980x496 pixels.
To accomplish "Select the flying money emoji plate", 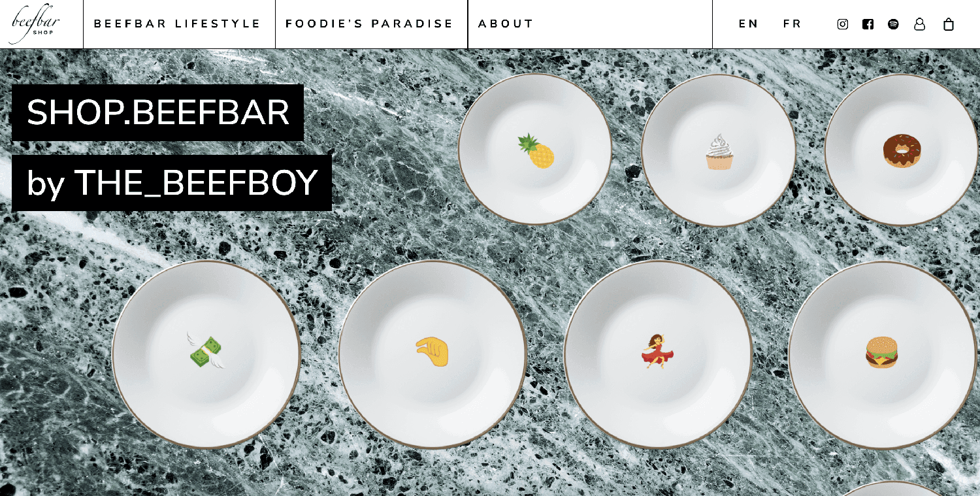I will pyautogui.click(x=206, y=355).
